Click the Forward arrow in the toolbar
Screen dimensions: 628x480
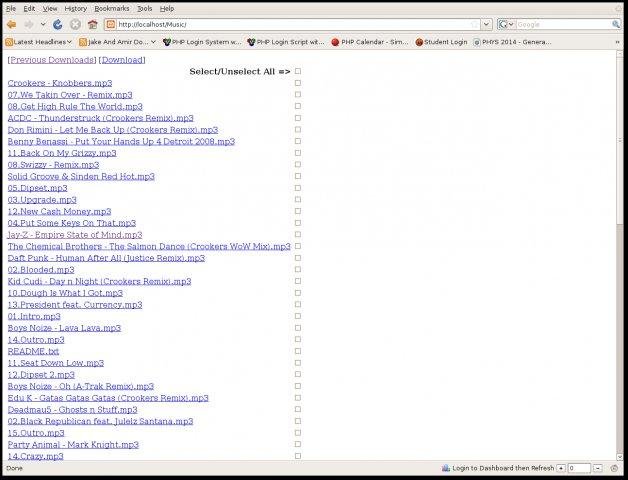(29, 24)
